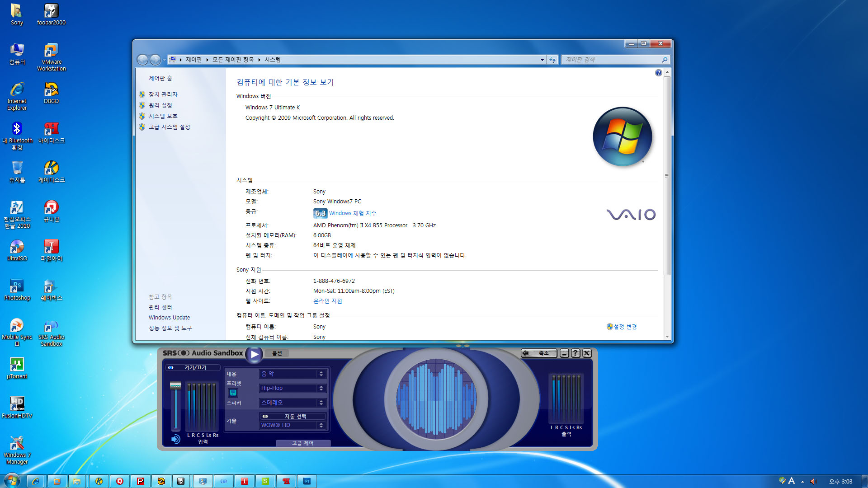Select the 케이디스크 desktop icon

[x=51, y=172]
